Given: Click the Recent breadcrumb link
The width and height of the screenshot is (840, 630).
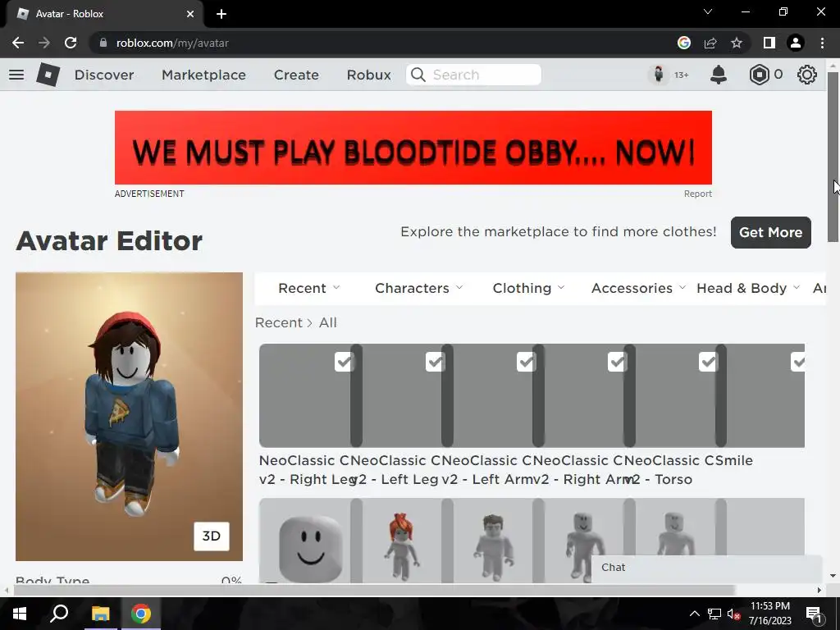Looking at the screenshot, I should tap(279, 322).
